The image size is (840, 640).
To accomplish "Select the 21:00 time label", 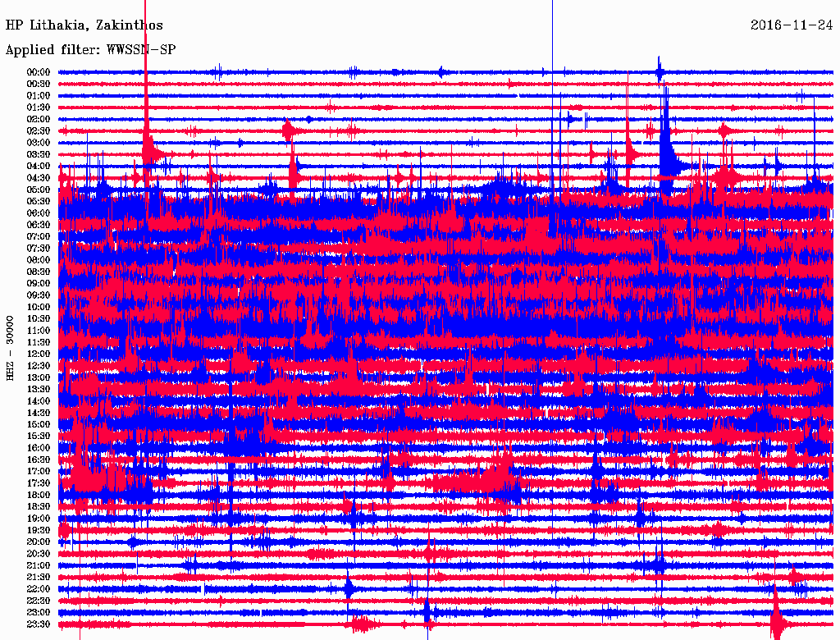I will tap(39, 566).
